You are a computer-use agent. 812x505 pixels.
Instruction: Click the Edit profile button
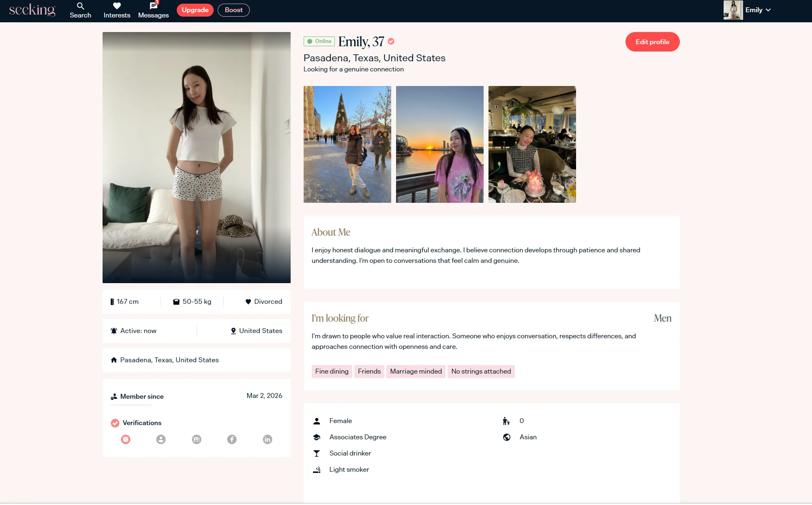(x=652, y=42)
